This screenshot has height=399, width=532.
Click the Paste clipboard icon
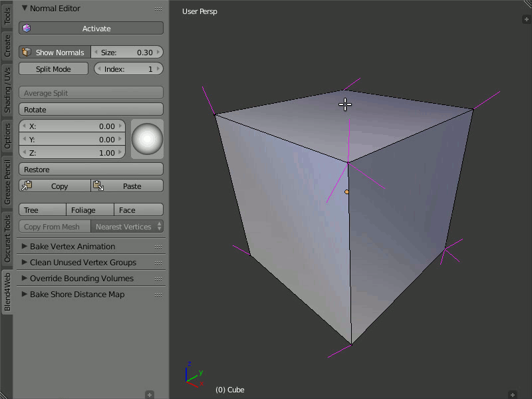(x=97, y=186)
